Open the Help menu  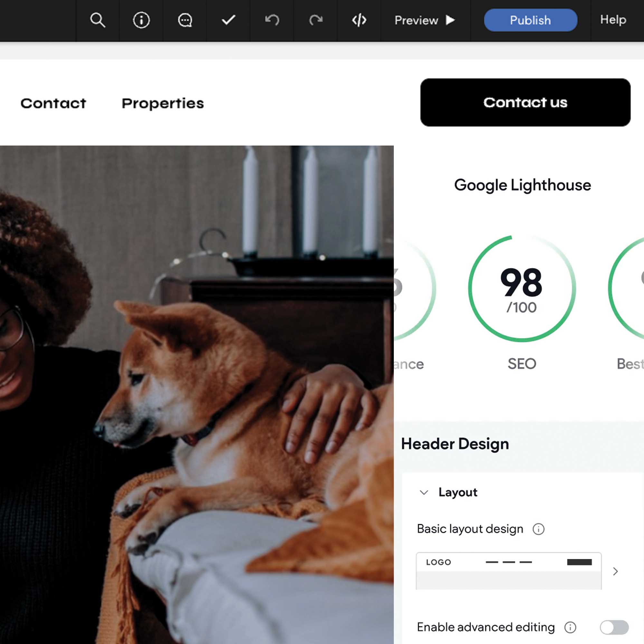point(613,20)
